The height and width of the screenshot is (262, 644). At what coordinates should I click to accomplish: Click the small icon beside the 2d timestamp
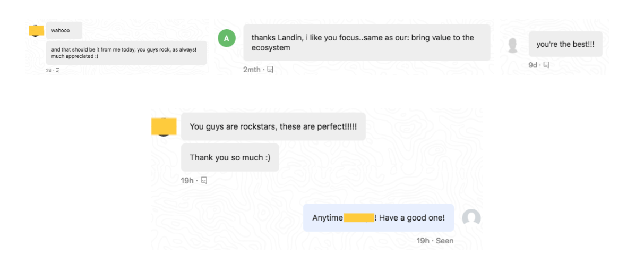click(x=58, y=70)
